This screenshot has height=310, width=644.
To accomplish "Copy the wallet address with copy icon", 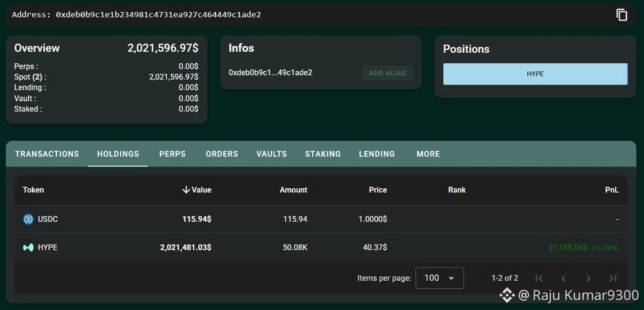I will tap(622, 15).
